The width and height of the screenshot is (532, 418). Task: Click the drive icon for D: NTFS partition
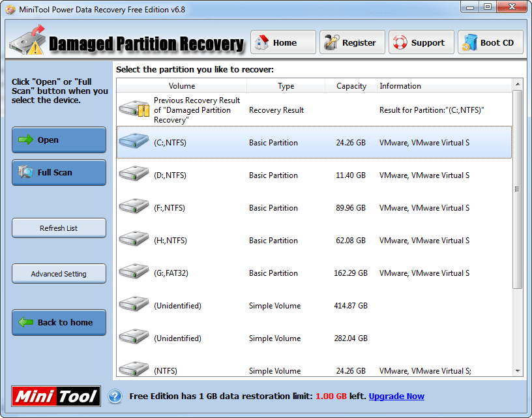(134, 174)
